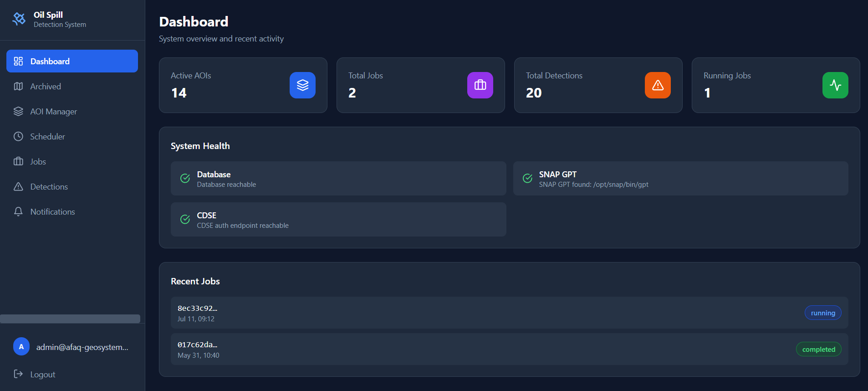Click the admin@afaq-geosystem account name
The image size is (868, 391).
[x=82, y=347]
